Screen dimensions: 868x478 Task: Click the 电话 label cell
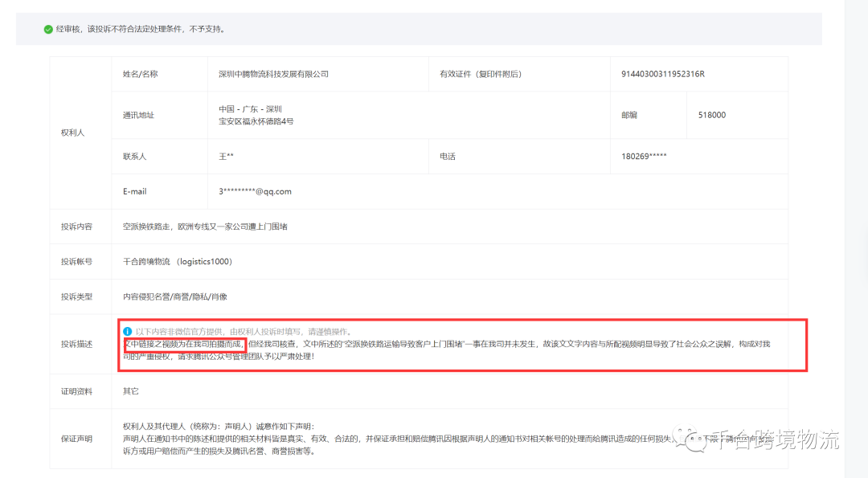[519, 157]
